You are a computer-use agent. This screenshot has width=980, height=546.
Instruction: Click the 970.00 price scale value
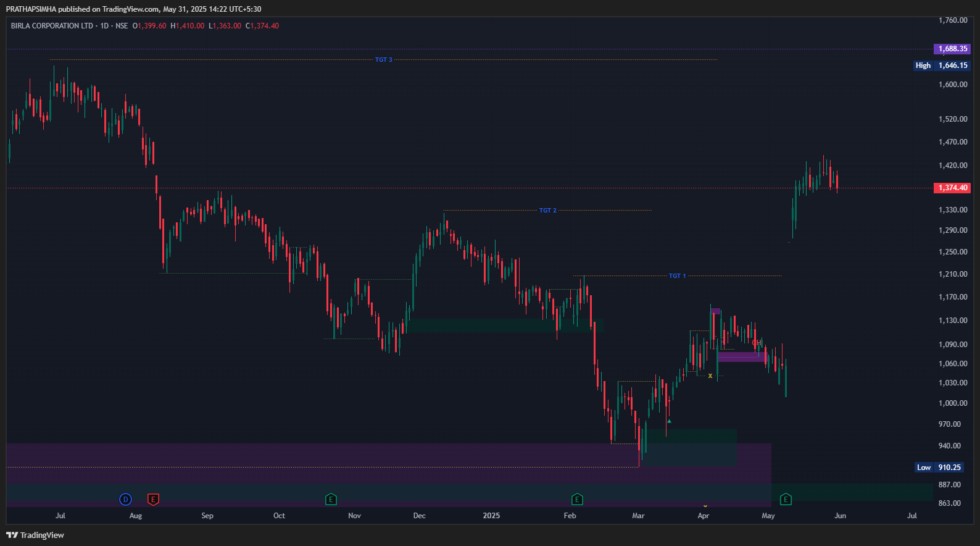point(950,424)
